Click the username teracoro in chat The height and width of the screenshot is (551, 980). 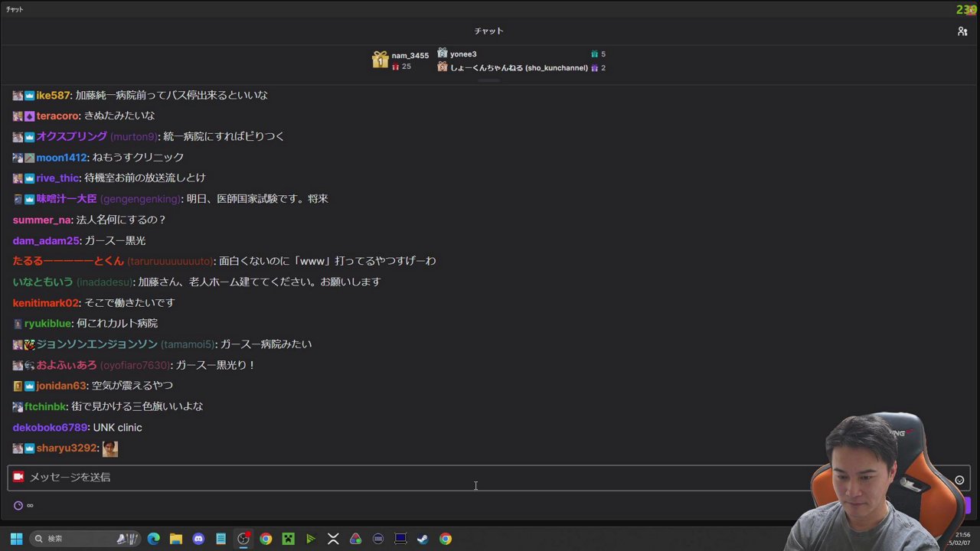point(57,116)
